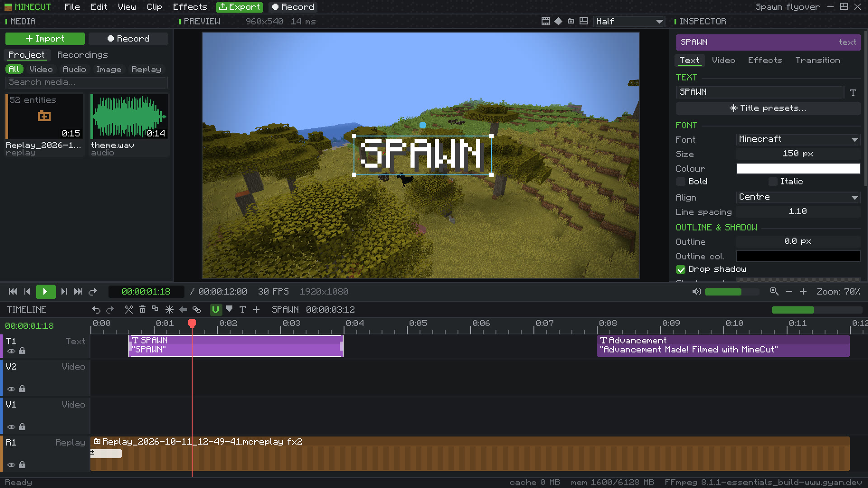Image resolution: width=868 pixels, height=488 pixels.
Task: Open the Font dropdown set to Minecraft
Action: pos(798,139)
